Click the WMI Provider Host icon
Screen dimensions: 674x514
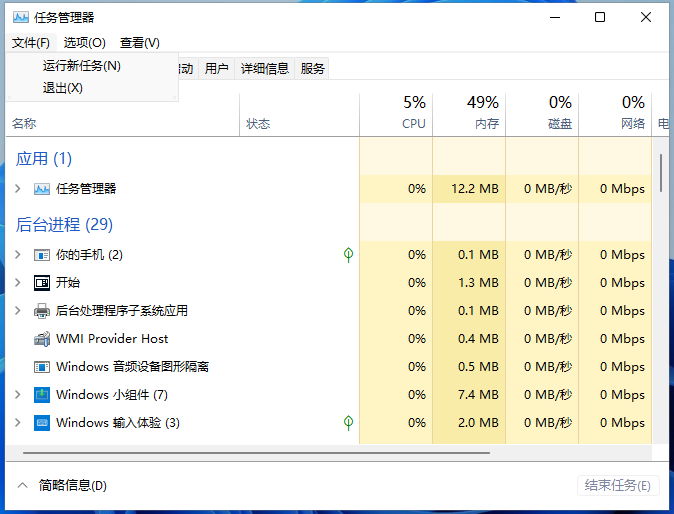pos(42,339)
